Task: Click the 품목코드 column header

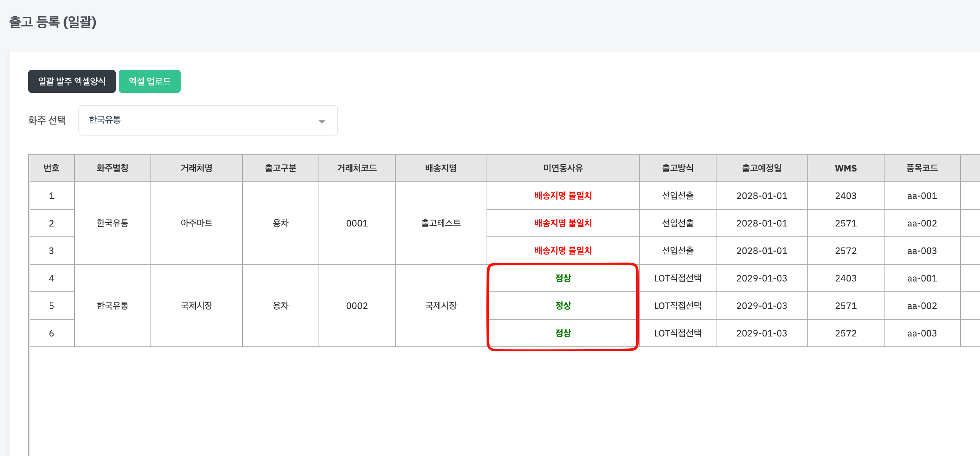Action: click(x=922, y=168)
